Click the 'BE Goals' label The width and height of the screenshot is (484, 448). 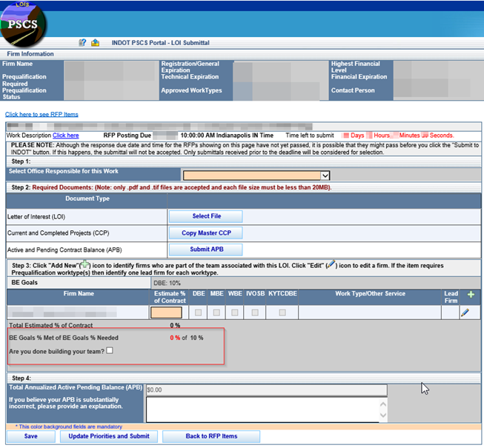(24, 282)
